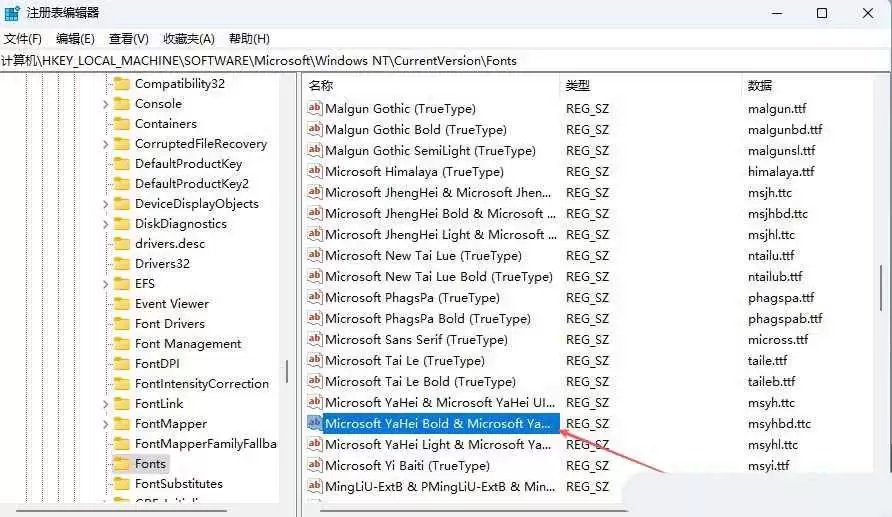Click string icon for Microsoft JhengHei Light

(315, 234)
